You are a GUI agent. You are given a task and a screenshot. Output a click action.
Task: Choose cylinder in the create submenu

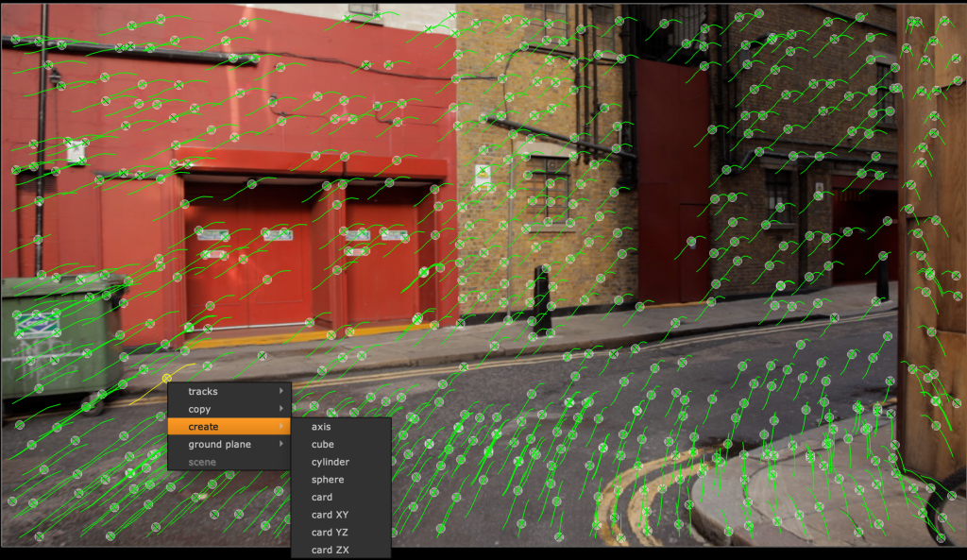tap(341, 462)
